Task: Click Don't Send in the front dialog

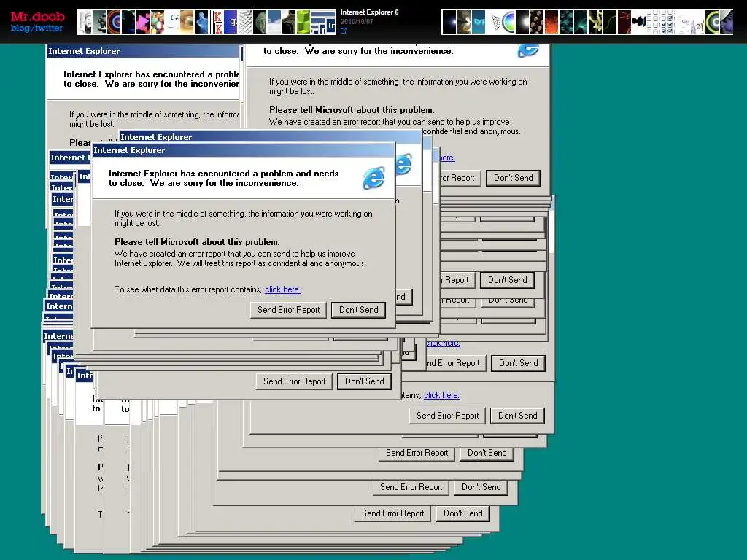Action: coord(358,310)
